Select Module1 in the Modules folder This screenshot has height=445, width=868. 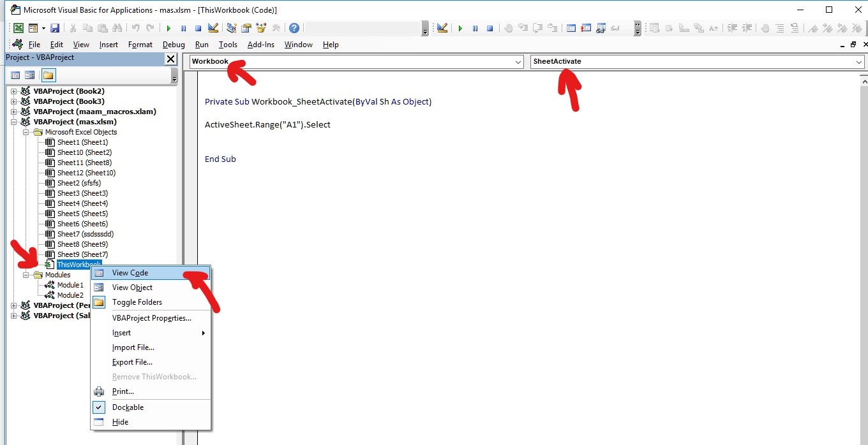click(x=70, y=285)
